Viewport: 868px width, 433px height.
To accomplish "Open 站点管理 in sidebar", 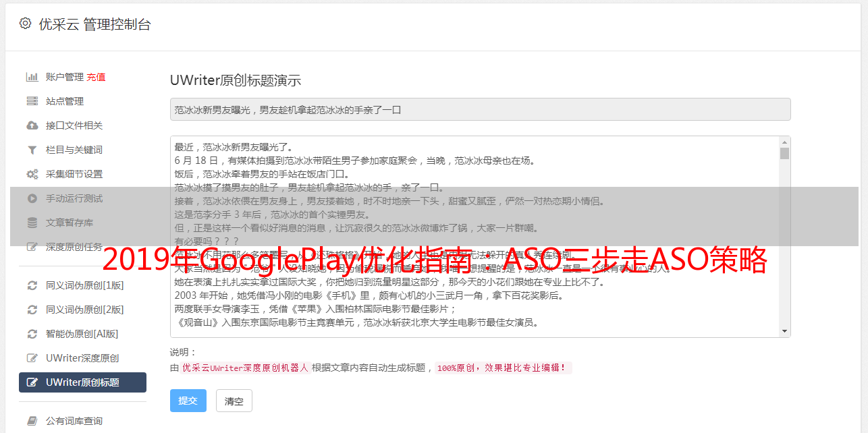I will 65,101.
